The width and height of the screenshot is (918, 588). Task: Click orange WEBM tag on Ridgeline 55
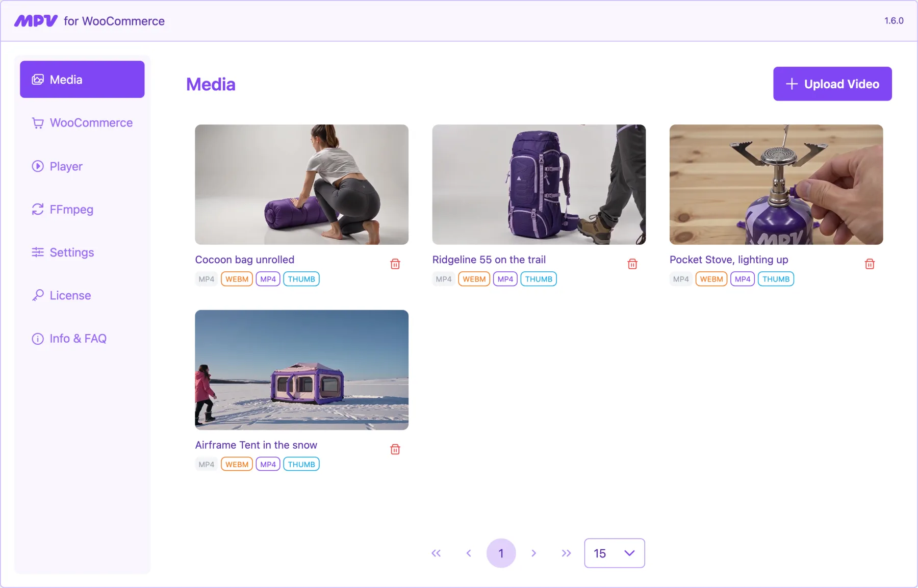click(474, 279)
